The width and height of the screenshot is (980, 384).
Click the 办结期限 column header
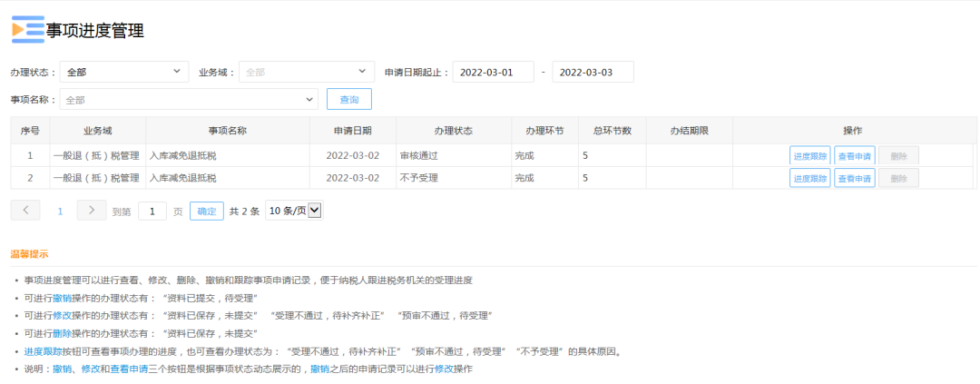coord(689,131)
